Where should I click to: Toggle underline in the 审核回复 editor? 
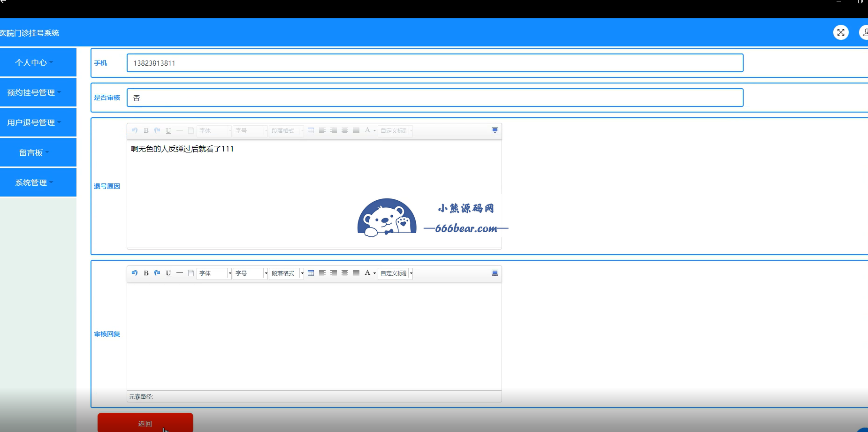click(168, 273)
